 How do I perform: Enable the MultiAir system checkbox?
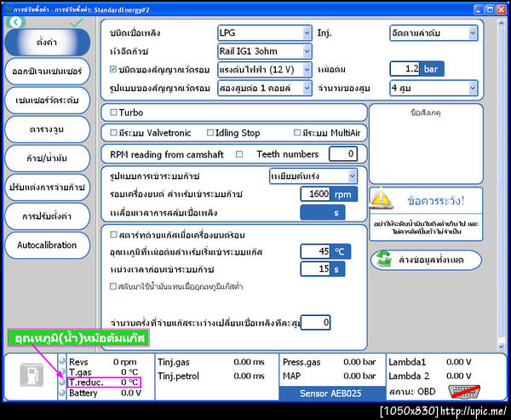297,132
